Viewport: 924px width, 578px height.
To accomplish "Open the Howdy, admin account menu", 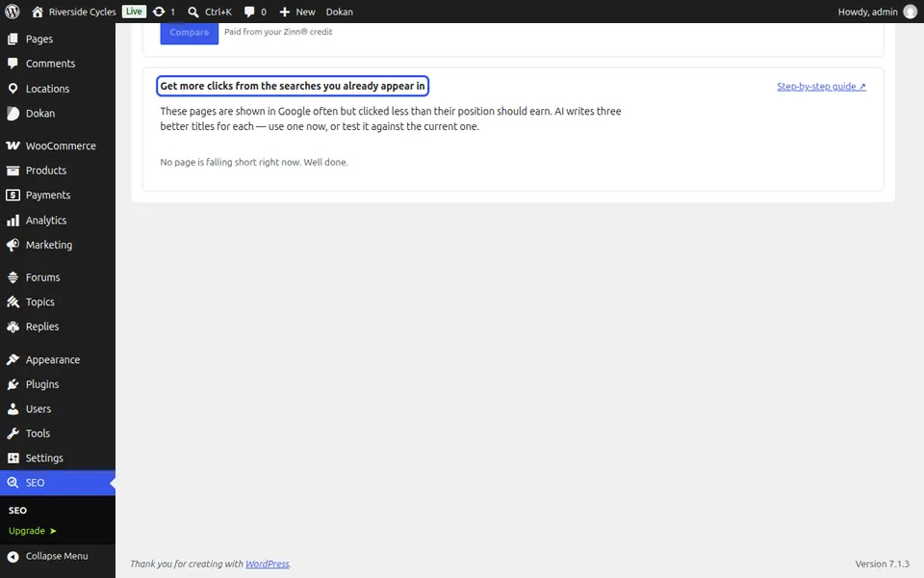I will (877, 12).
